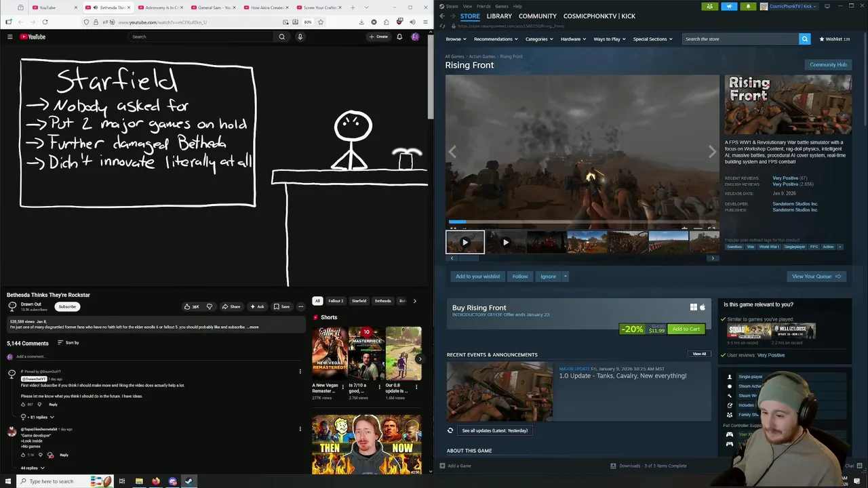Viewport: 868px width, 488px height.
Task: Go back in Steam navigation
Action: point(442,16)
